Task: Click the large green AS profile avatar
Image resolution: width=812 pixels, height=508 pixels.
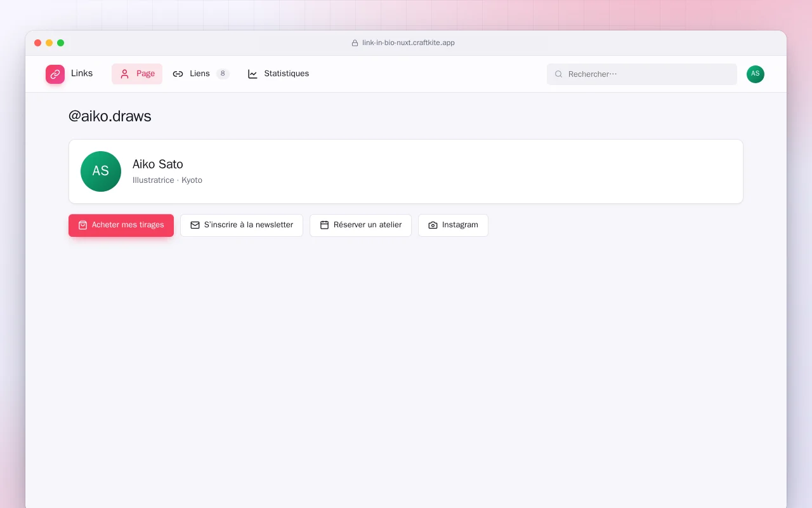Action: tap(101, 171)
